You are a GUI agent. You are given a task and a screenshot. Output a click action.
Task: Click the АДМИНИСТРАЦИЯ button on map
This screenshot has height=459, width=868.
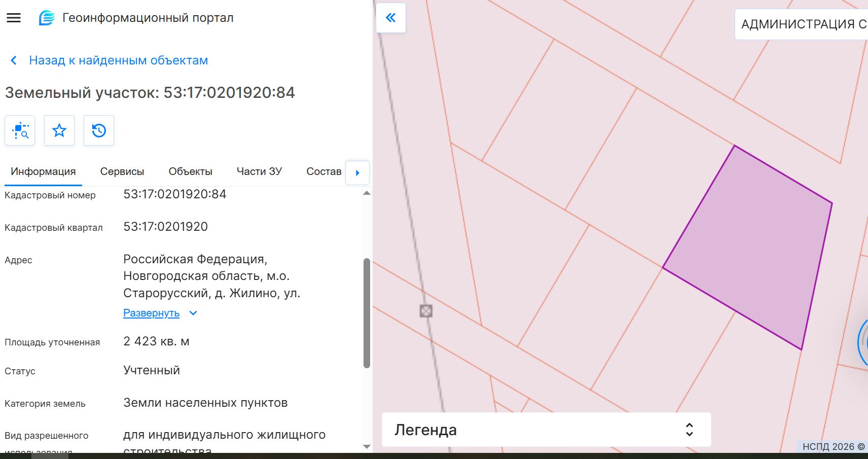[802, 24]
